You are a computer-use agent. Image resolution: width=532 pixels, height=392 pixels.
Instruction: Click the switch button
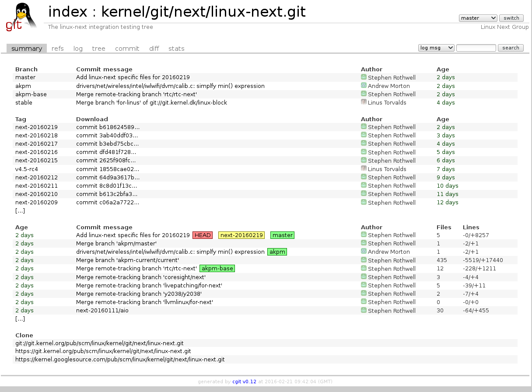point(511,18)
